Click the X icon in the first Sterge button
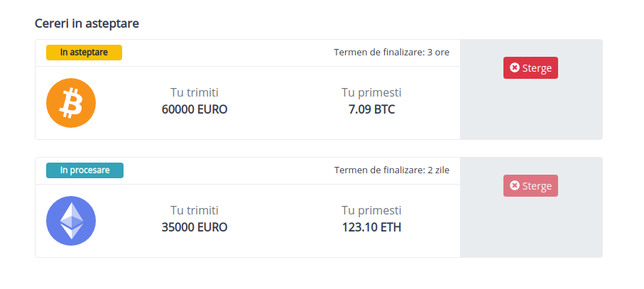This screenshot has width=644, height=289. (x=515, y=67)
